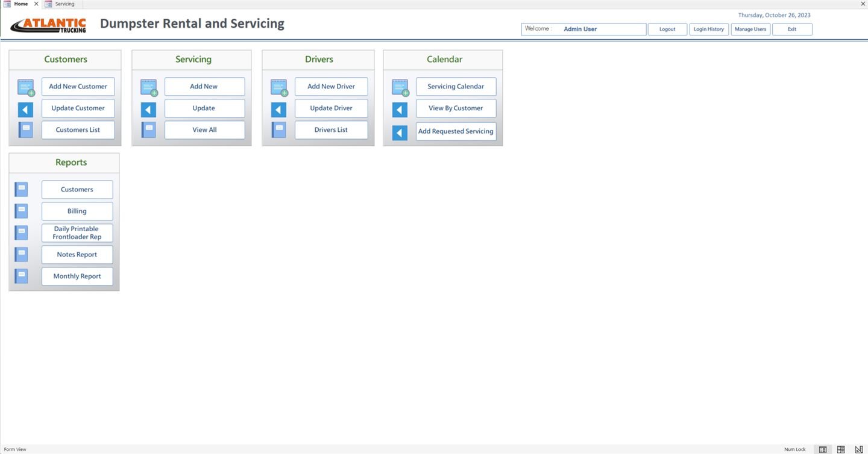Click the notebook icon beside Reports Customers

click(x=21, y=189)
